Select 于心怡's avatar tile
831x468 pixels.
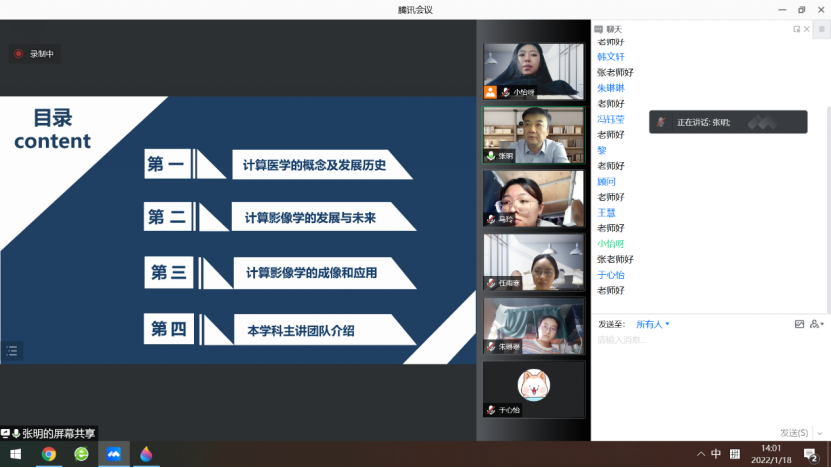coord(533,388)
